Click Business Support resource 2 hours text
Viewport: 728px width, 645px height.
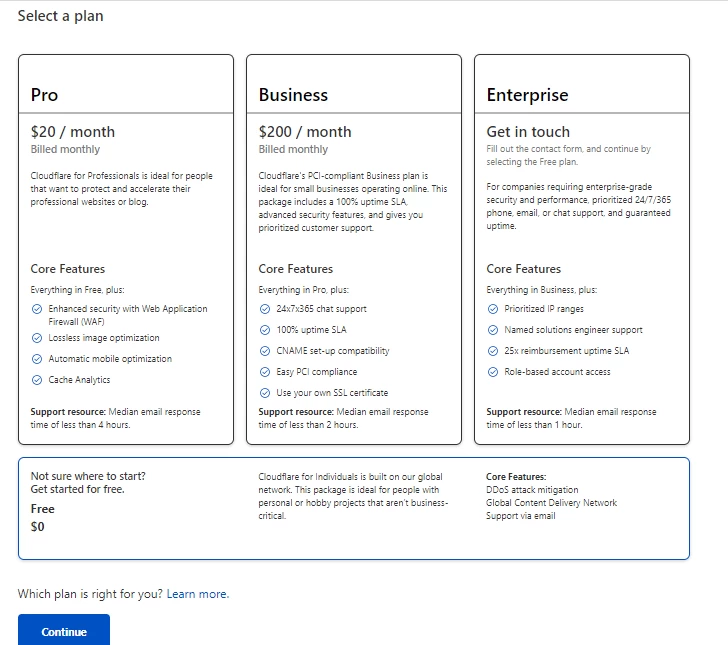pyautogui.click(x=344, y=418)
